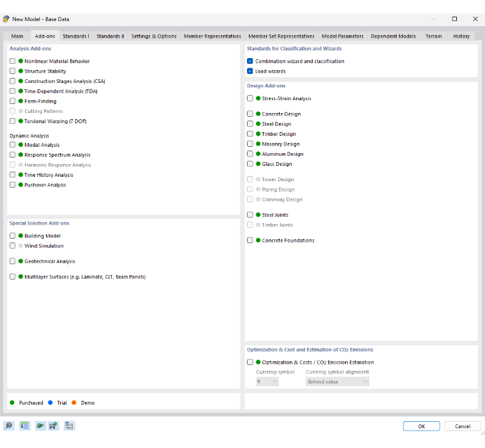Close the New Model dialog
The height and width of the screenshot is (448, 485).
click(x=475, y=19)
